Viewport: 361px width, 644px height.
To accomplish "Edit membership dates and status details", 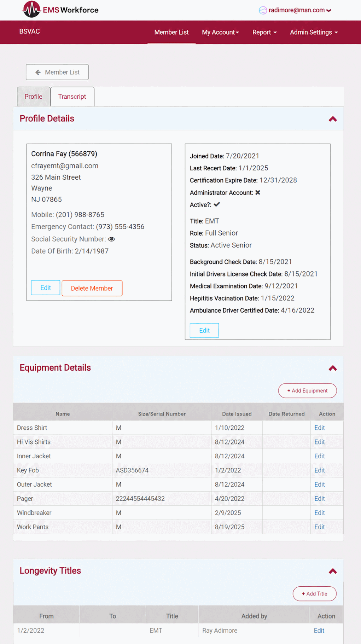I will (x=204, y=330).
